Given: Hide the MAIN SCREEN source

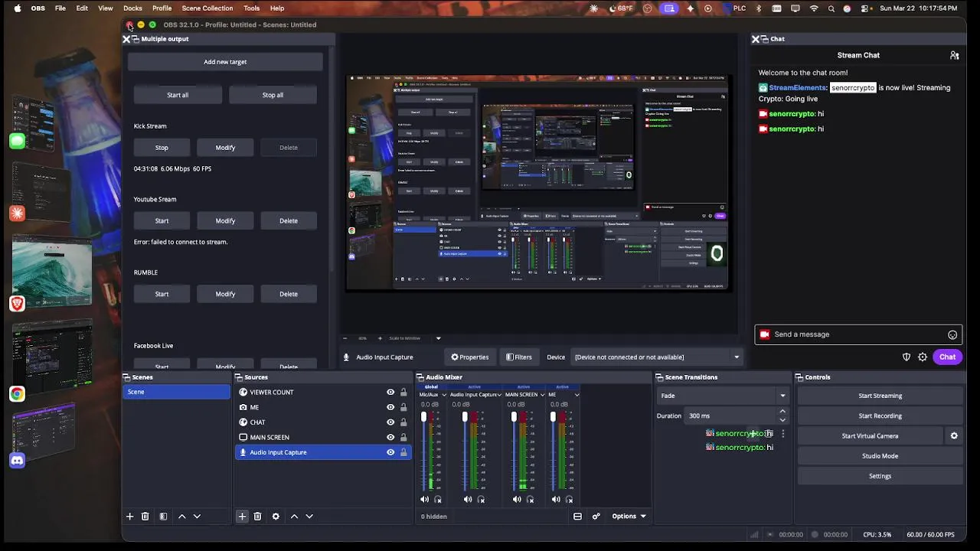Looking at the screenshot, I should [x=390, y=437].
